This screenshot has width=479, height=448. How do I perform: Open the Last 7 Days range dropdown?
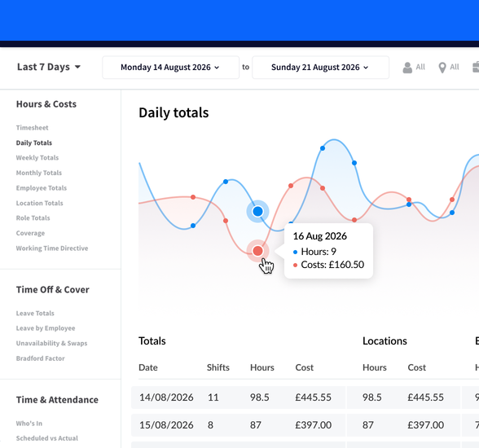coord(49,67)
